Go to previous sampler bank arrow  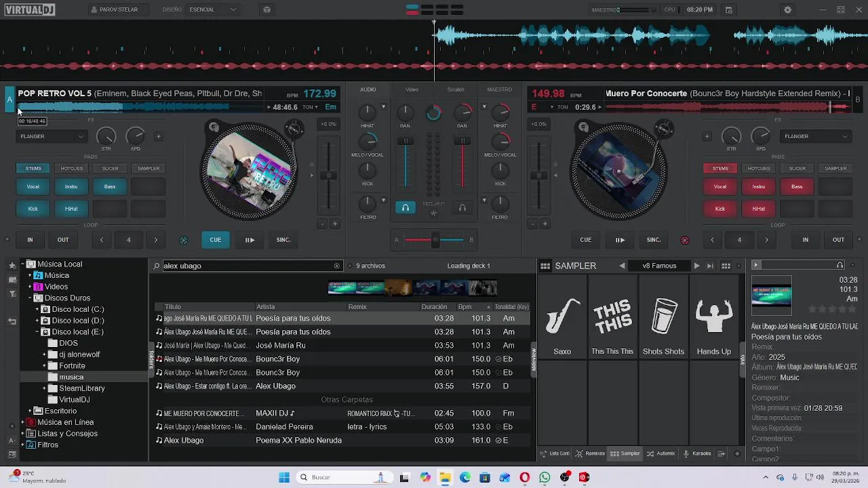622,266
